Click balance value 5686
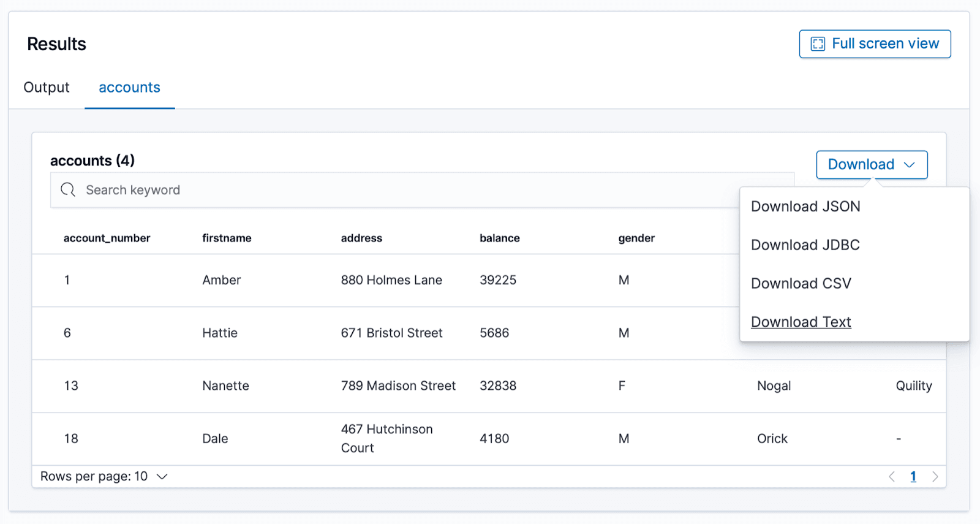980x524 pixels. coord(494,333)
